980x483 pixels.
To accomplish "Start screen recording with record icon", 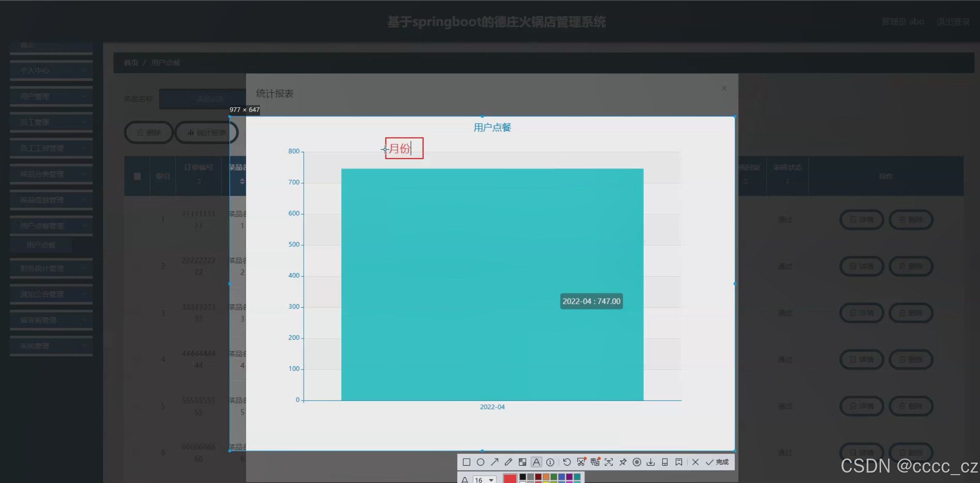I will [x=637, y=462].
